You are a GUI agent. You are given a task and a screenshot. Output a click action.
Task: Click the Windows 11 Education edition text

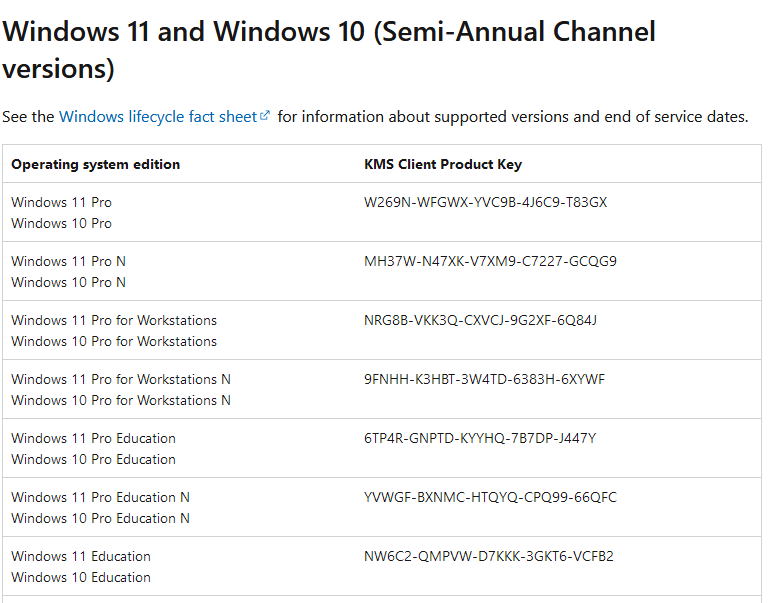pos(81,556)
